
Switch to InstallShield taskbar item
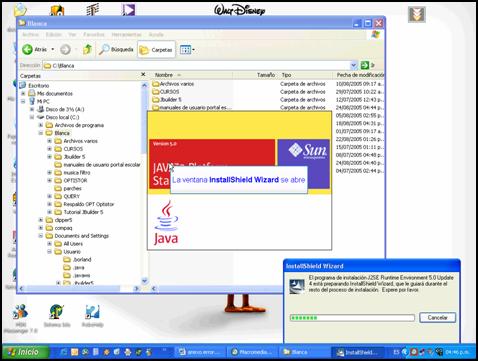357,352
